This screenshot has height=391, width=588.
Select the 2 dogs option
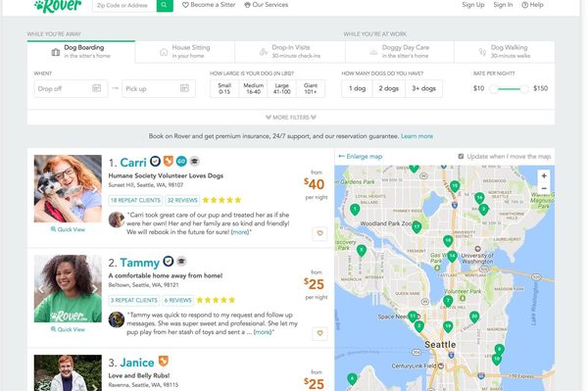click(x=389, y=88)
